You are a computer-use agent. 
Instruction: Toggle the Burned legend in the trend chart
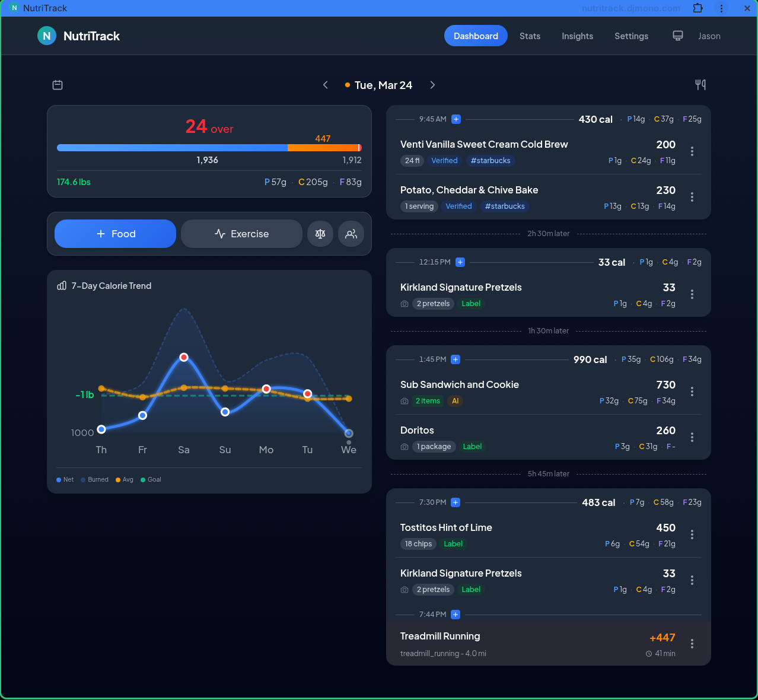pyautogui.click(x=94, y=479)
